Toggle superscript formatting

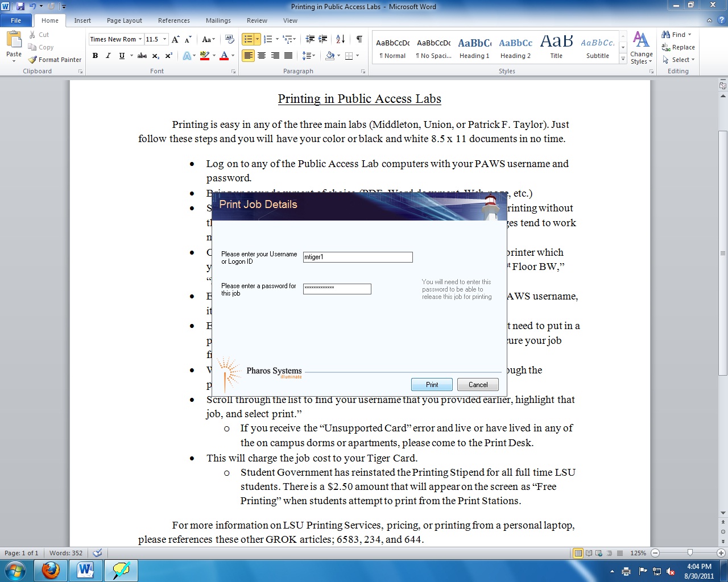point(169,56)
